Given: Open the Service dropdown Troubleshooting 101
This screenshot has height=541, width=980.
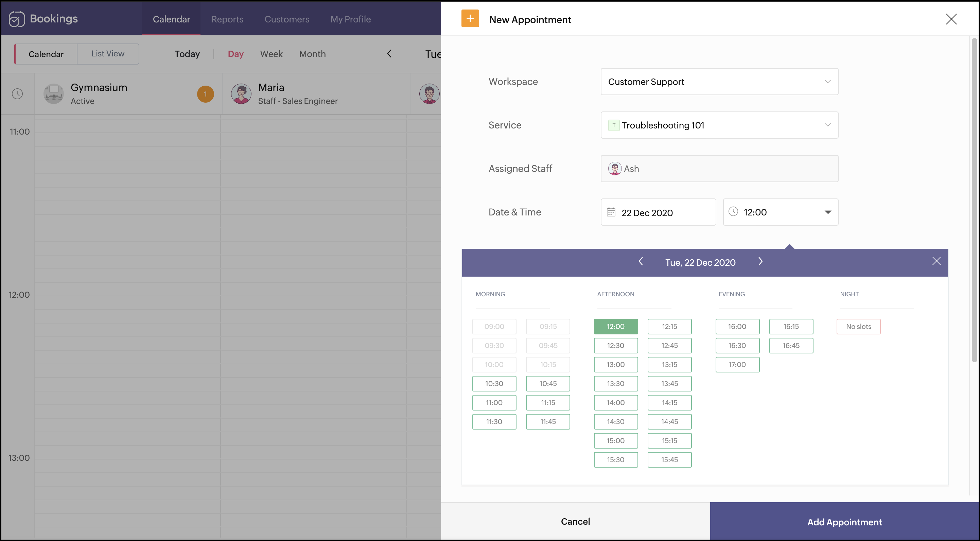Looking at the screenshot, I should pos(719,125).
